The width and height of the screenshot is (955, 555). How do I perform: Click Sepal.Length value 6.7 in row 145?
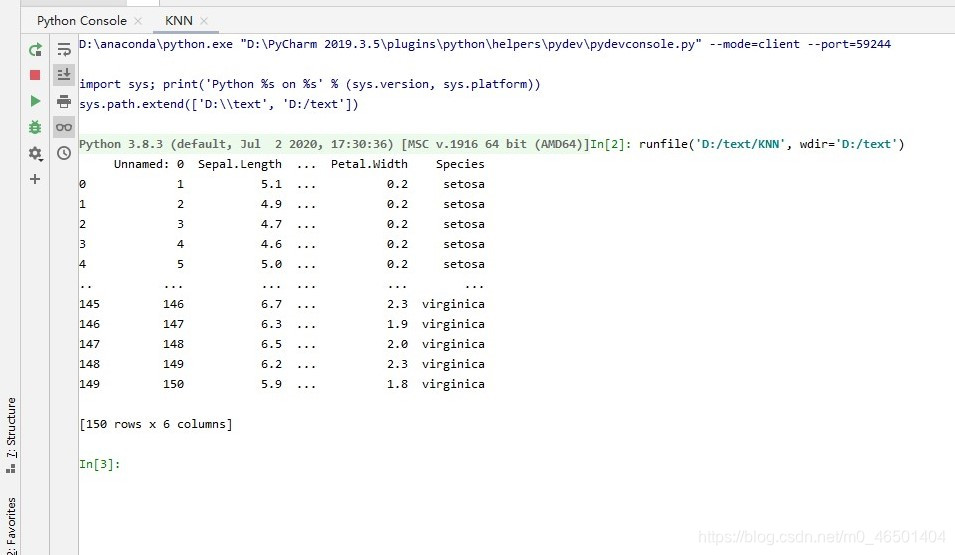[271, 304]
